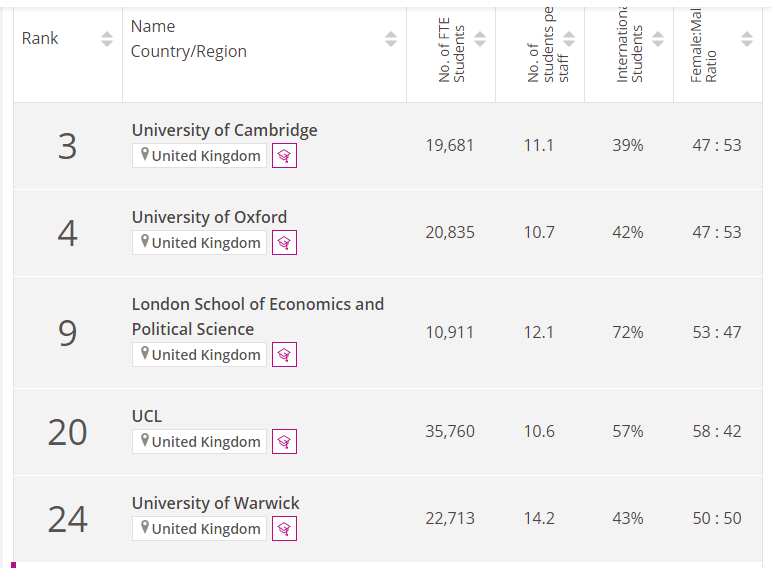Sort by students per staff column arrows
Viewport: 772px width, 568px height.
coord(569,39)
